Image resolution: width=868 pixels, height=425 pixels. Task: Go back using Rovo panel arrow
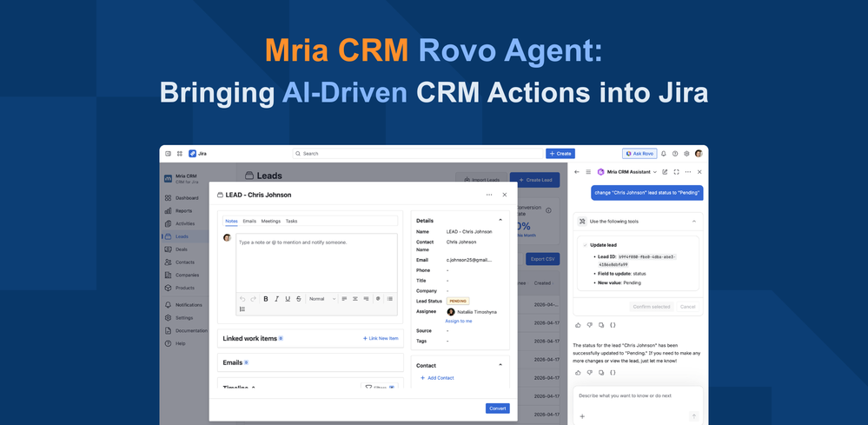tap(577, 172)
